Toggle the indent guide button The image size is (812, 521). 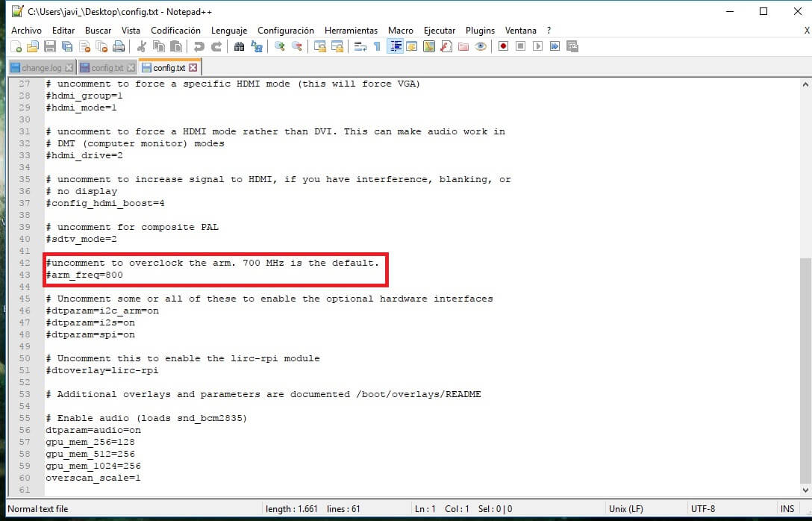395,46
